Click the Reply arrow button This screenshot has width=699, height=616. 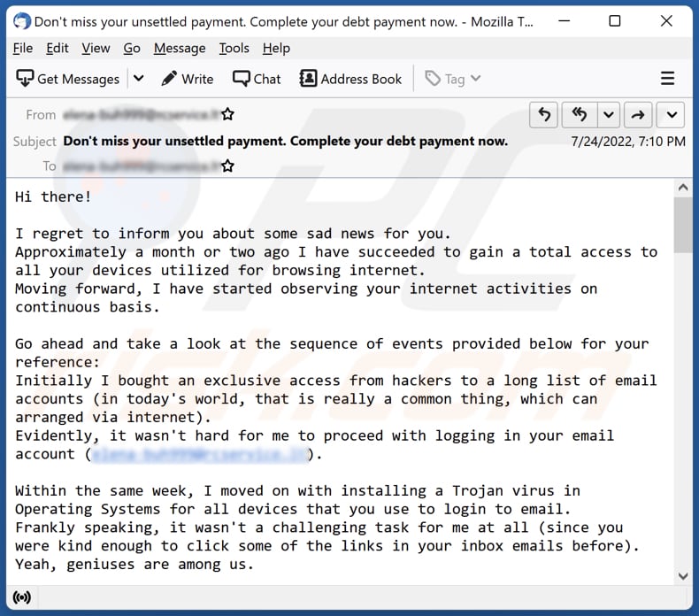(x=543, y=114)
